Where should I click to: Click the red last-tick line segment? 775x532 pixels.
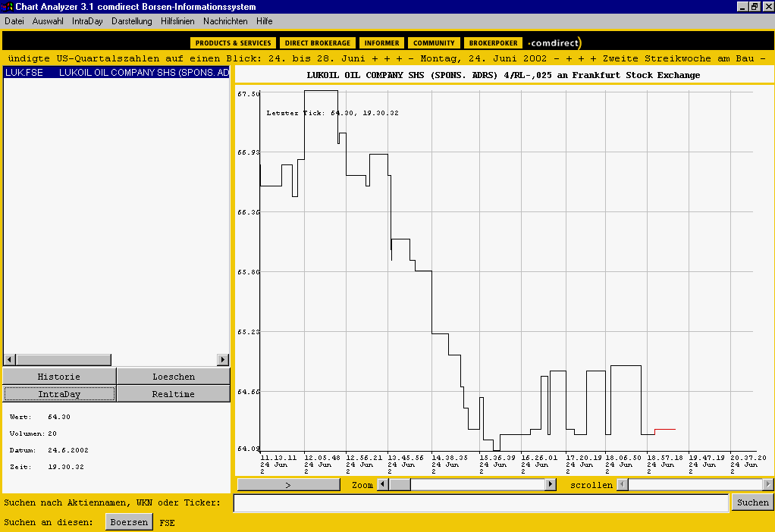665,430
